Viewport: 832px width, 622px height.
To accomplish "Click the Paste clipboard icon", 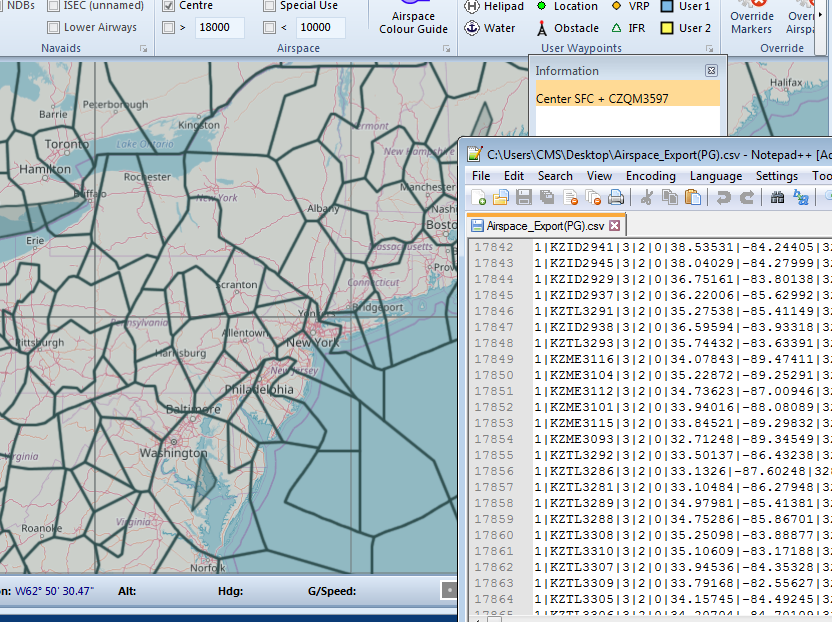I will click(691, 198).
